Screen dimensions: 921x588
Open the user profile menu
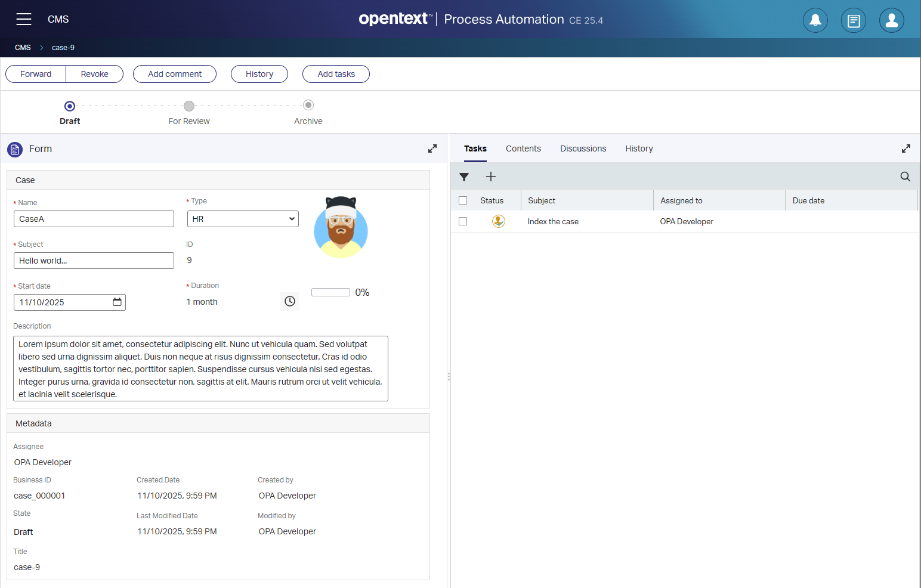pyautogui.click(x=891, y=20)
